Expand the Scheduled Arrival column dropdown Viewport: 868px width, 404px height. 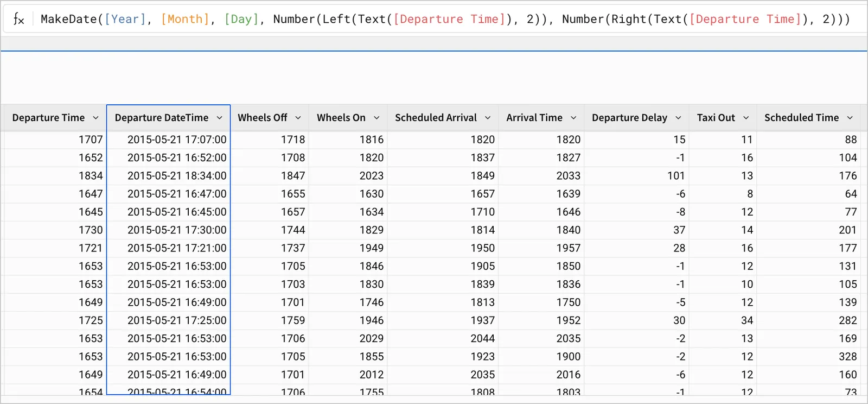coord(488,118)
